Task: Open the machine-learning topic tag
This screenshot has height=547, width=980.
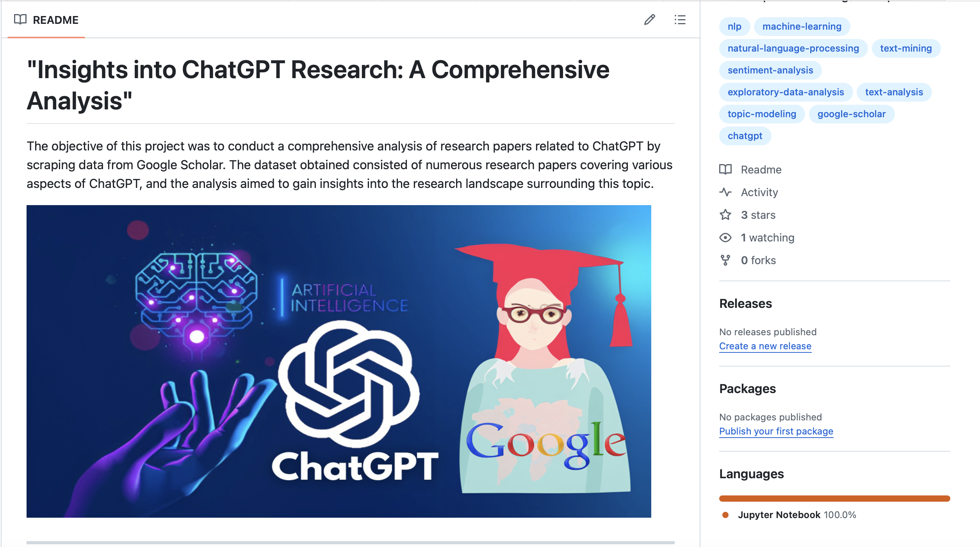Action: (x=802, y=27)
